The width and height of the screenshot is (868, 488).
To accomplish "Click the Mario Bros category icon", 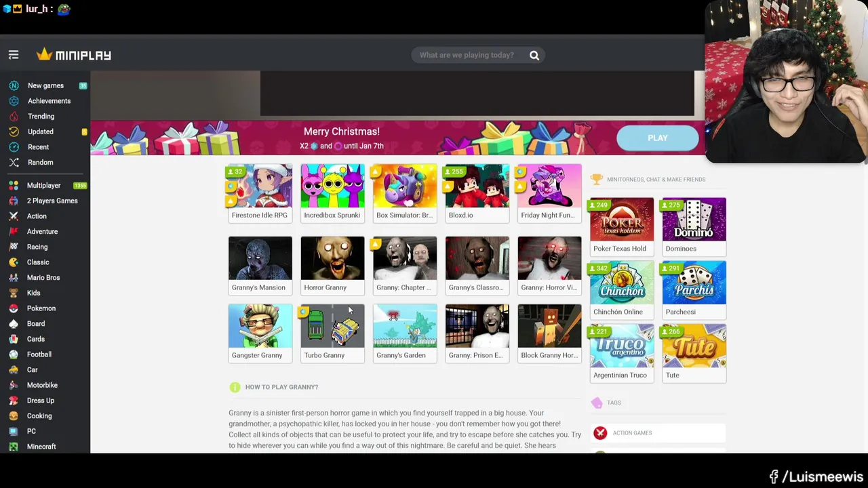I will point(14,278).
